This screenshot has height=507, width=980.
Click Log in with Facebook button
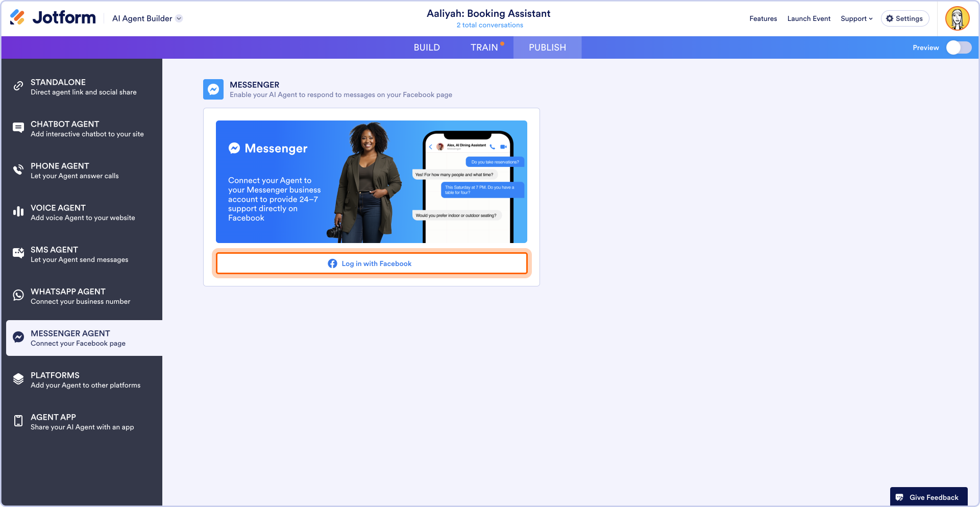point(372,263)
